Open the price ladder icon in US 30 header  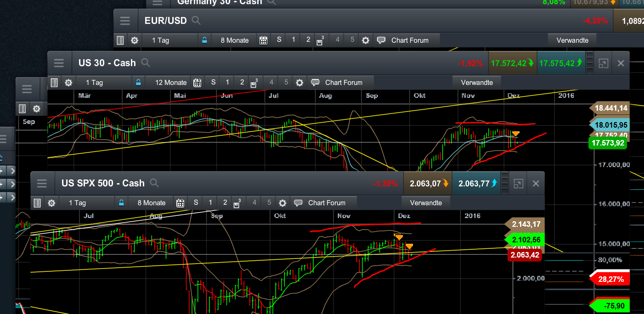(590, 63)
